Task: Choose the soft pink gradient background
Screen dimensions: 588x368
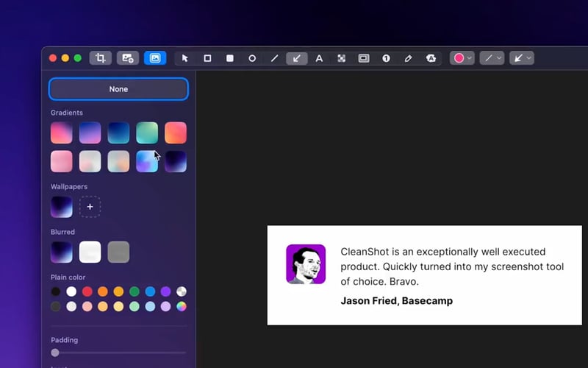Action: (62, 161)
